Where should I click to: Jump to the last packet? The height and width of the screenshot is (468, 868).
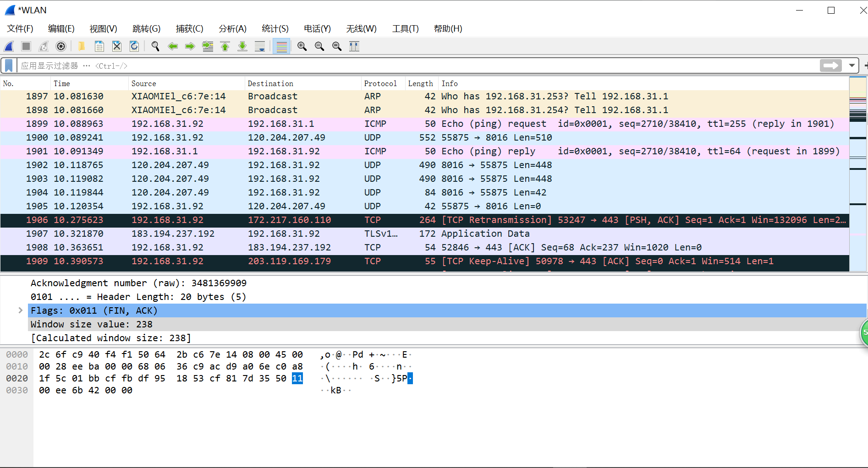242,46
